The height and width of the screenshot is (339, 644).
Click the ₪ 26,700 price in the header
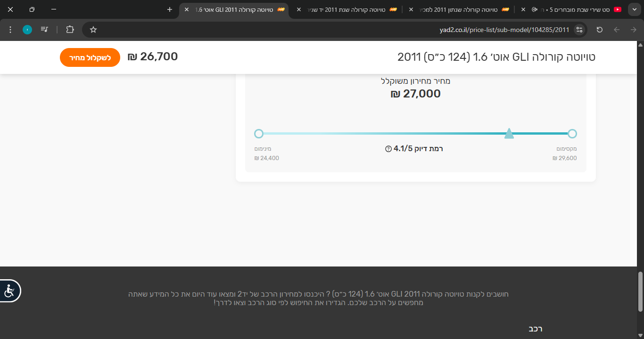153,57
